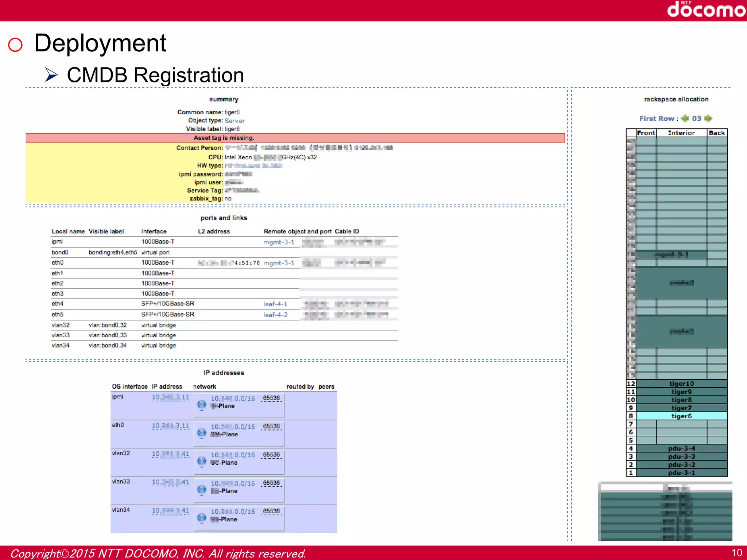Click the Asset tag is missing warning
This screenshot has height=560, width=747.
click(x=295, y=138)
